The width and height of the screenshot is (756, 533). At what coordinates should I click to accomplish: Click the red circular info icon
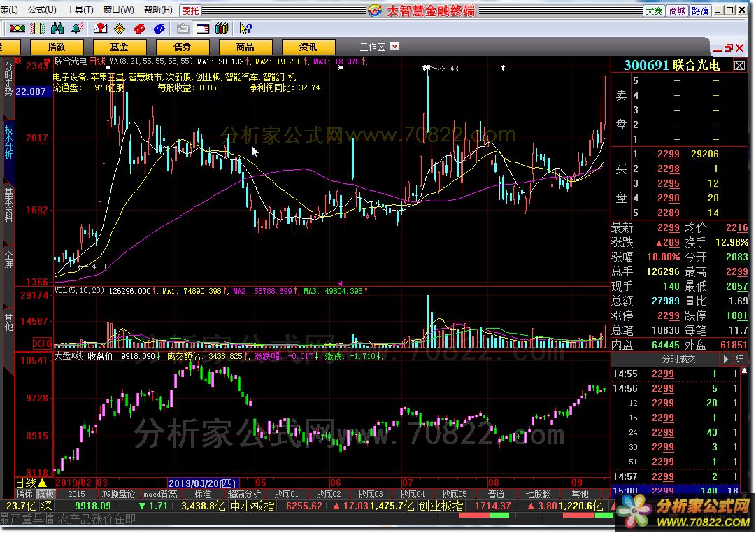pos(140,29)
